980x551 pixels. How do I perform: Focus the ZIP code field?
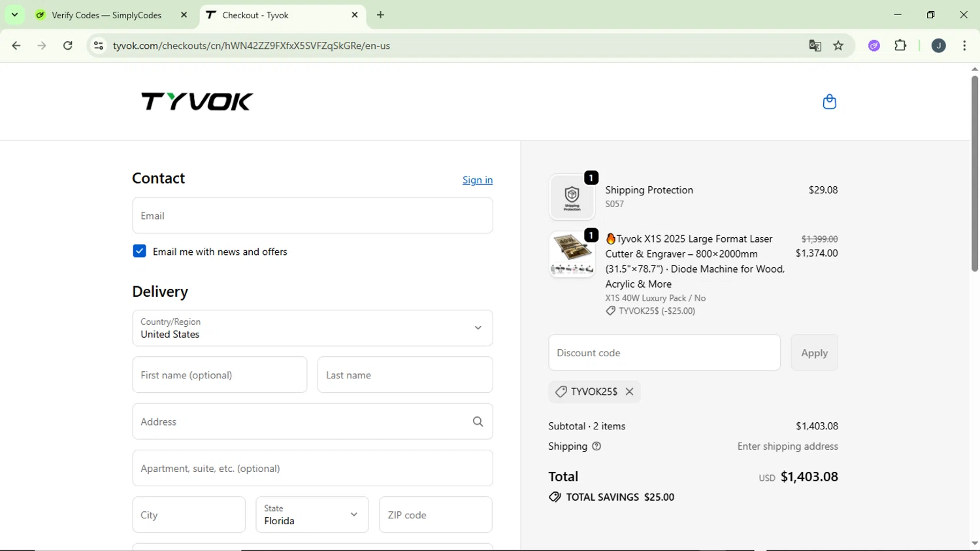click(436, 515)
